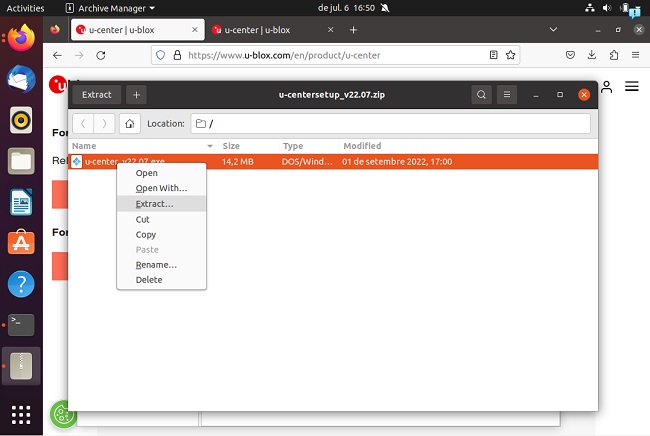Sort files by the Modified column
This screenshot has height=436, width=650.
click(362, 146)
